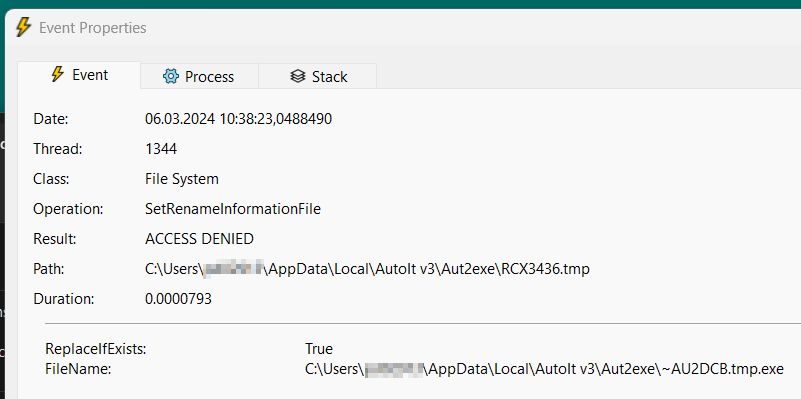The image size is (801, 399).
Task: Click the Path: label
Action: 49,269
